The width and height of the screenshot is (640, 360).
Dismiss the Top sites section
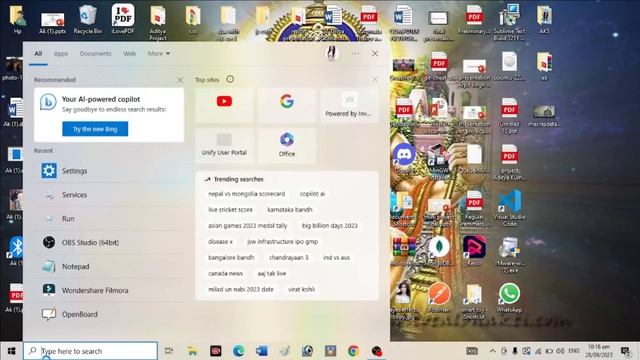click(x=375, y=80)
